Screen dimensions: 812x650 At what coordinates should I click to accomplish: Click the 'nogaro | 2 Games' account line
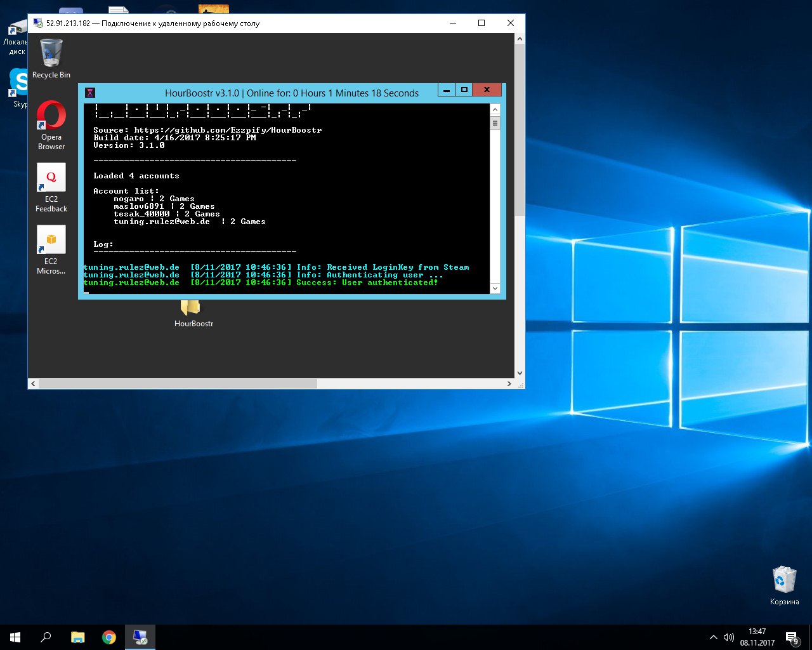154,199
